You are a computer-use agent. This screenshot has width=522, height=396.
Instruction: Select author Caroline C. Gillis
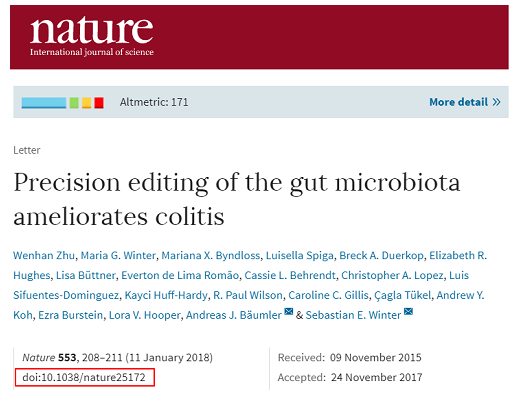pos(328,295)
